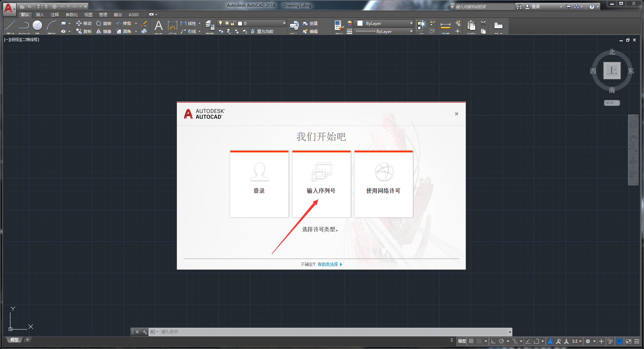Click the 帮助我选择 help link

[328, 264]
